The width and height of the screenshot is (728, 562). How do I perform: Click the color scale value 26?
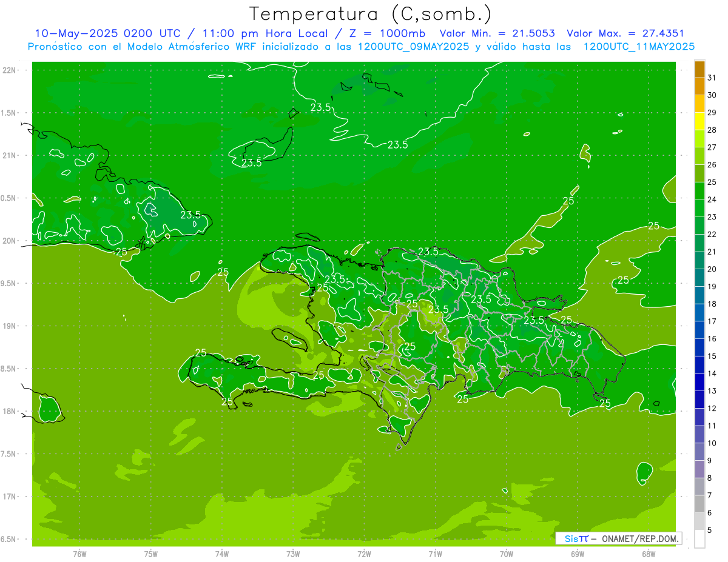[712, 164]
